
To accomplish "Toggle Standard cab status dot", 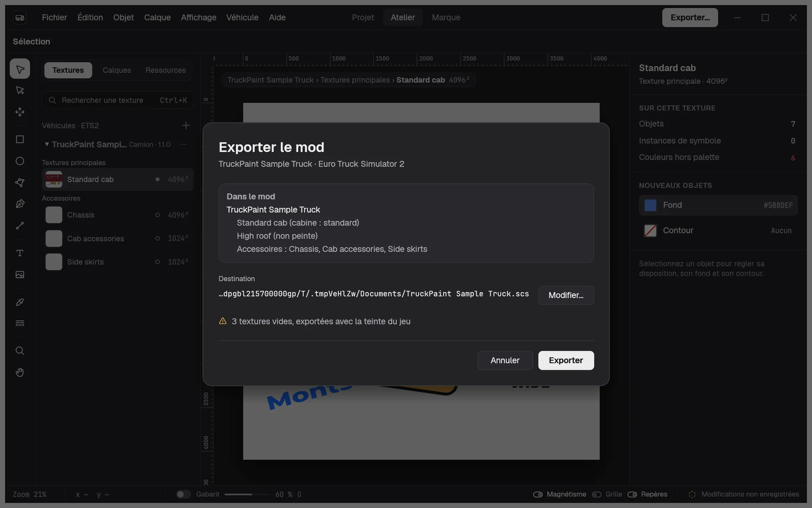I will (158, 179).
